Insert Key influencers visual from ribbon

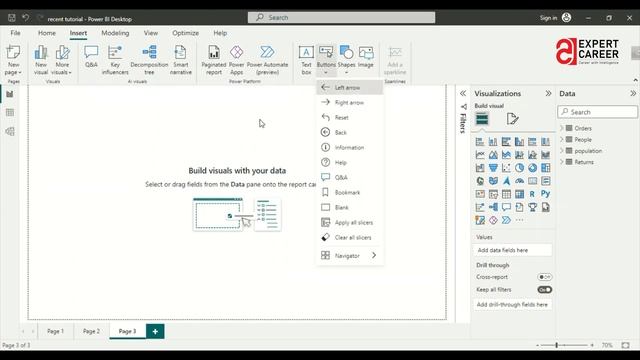point(115,60)
